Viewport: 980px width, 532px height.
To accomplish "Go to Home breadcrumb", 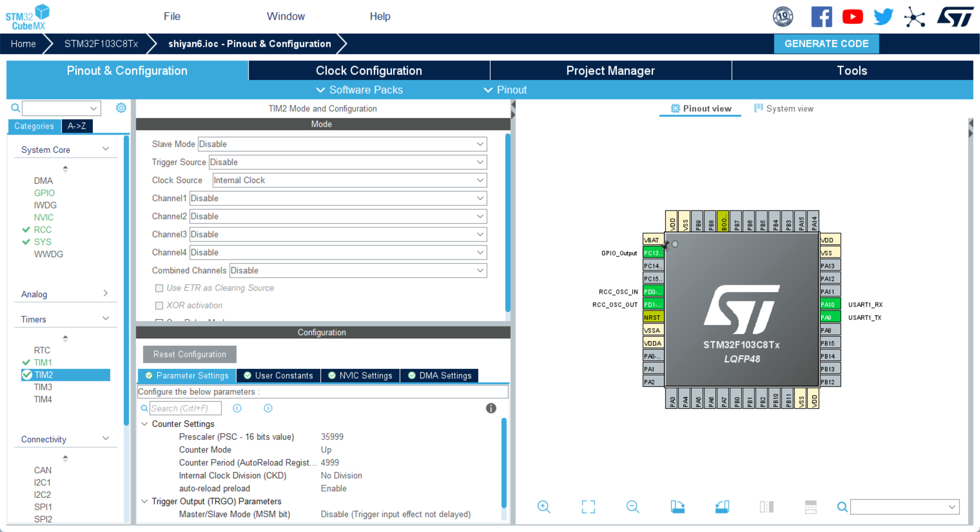I will point(23,44).
